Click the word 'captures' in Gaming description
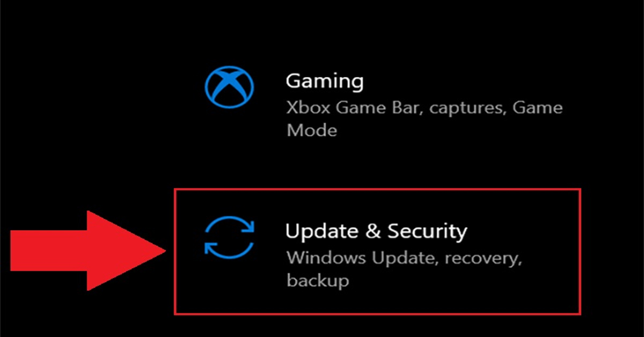 pos(467,109)
